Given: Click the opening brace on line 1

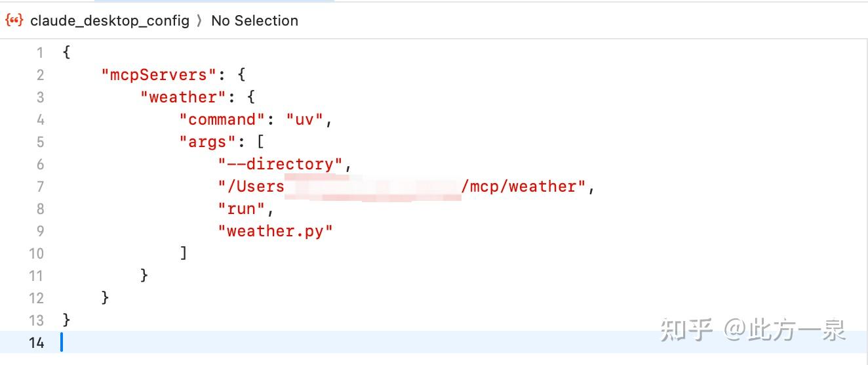Looking at the screenshot, I should coord(66,53).
